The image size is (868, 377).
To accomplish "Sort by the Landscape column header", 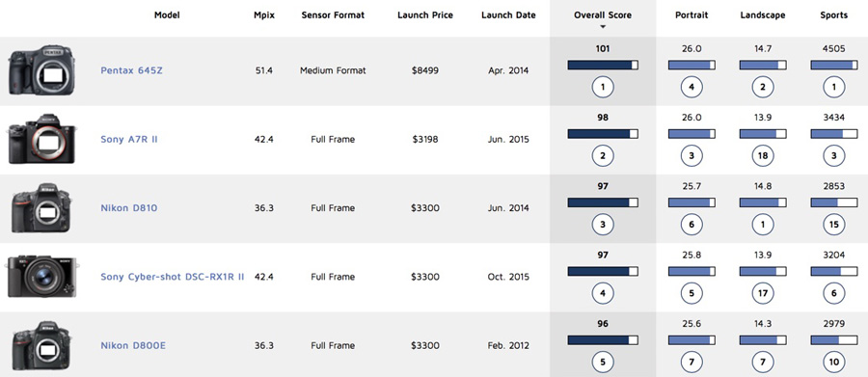I will tap(762, 15).
